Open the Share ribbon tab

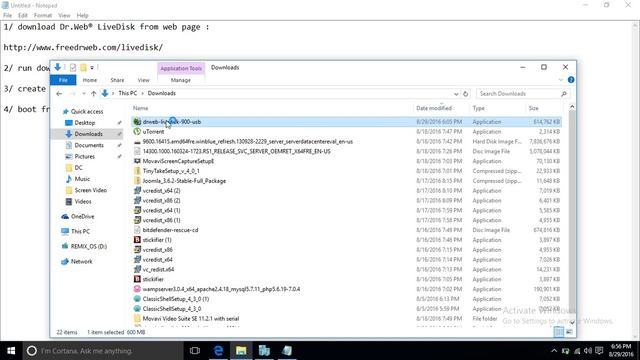117,80
